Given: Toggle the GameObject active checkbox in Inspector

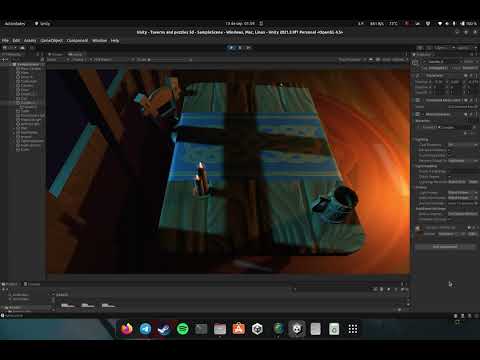Looking at the screenshot, I should (x=425, y=62).
